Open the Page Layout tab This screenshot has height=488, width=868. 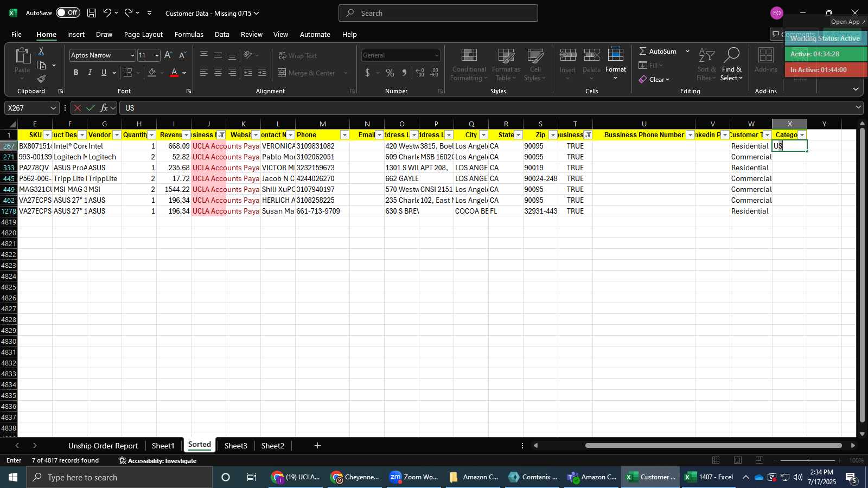click(x=143, y=34)
